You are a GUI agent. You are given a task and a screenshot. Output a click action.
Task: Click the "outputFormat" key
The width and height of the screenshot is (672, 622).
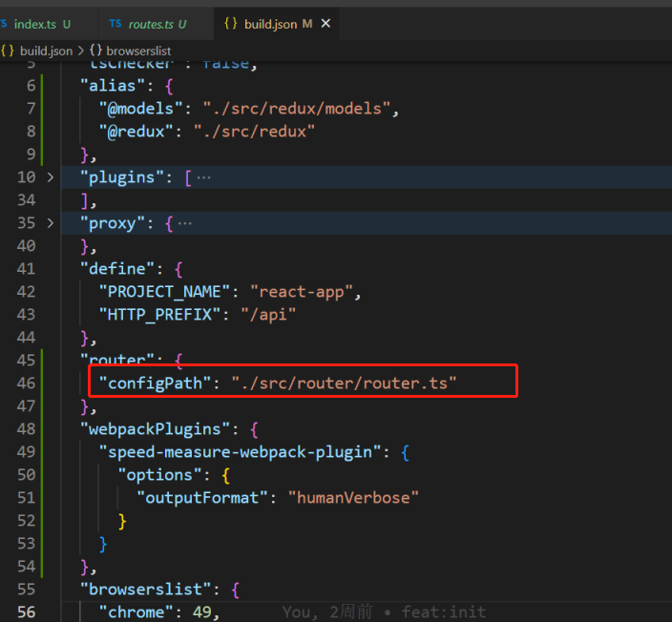tap(202, 498)
